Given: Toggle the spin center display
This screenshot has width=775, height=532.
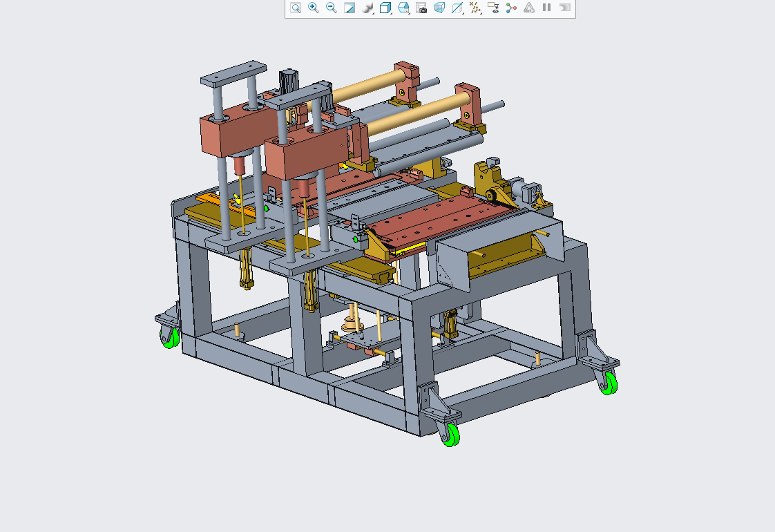Looking at the screenshot, I should (x=511, y=8).
